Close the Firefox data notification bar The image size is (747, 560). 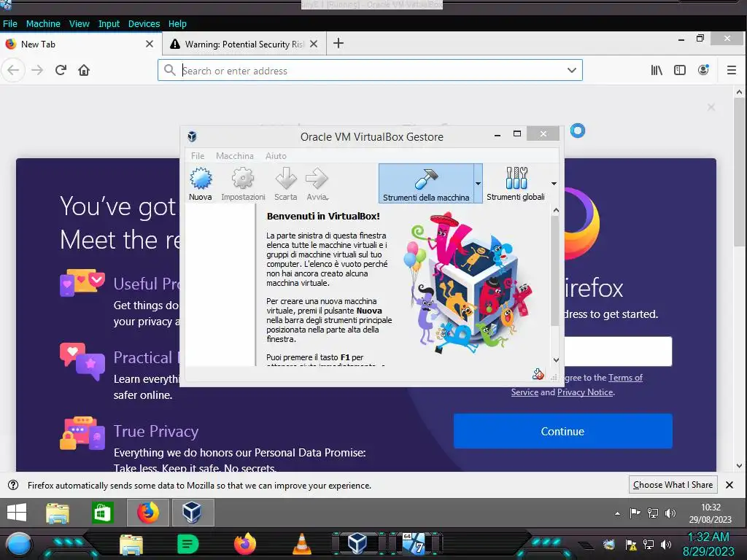coord(729,485)
